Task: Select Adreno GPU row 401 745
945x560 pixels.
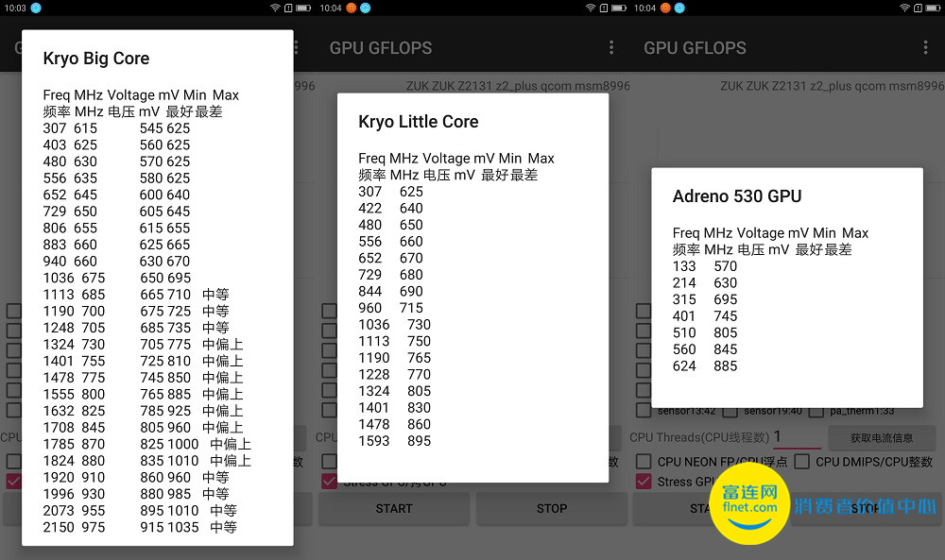Action: click(705, 316)
